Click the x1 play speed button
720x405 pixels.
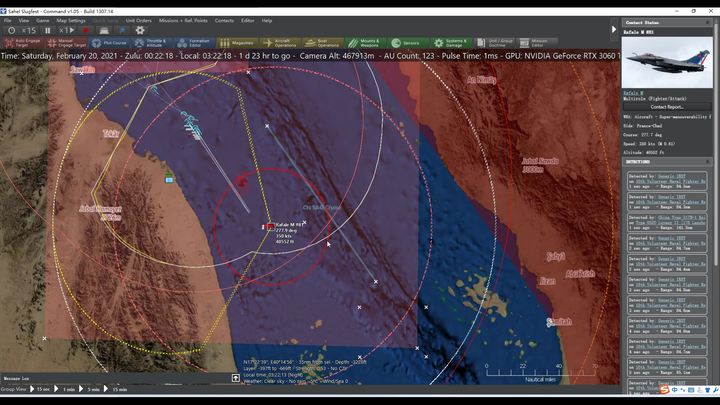(x=67, y=30)
